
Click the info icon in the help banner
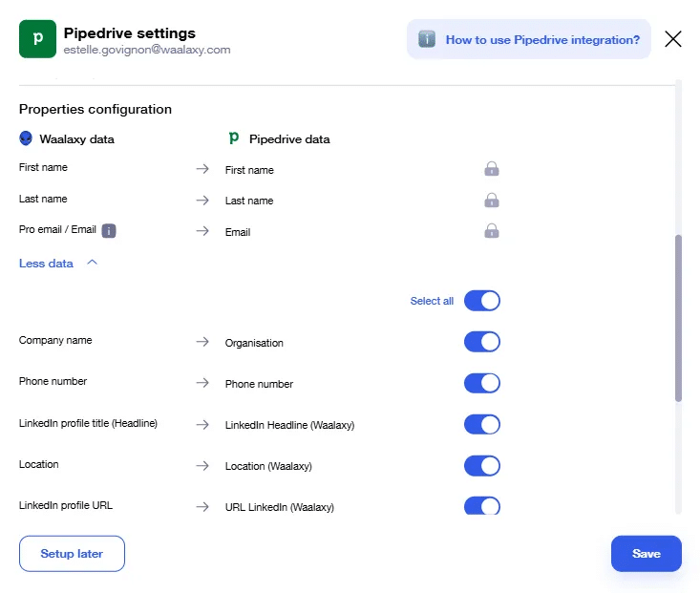click(x=427, y=39)
